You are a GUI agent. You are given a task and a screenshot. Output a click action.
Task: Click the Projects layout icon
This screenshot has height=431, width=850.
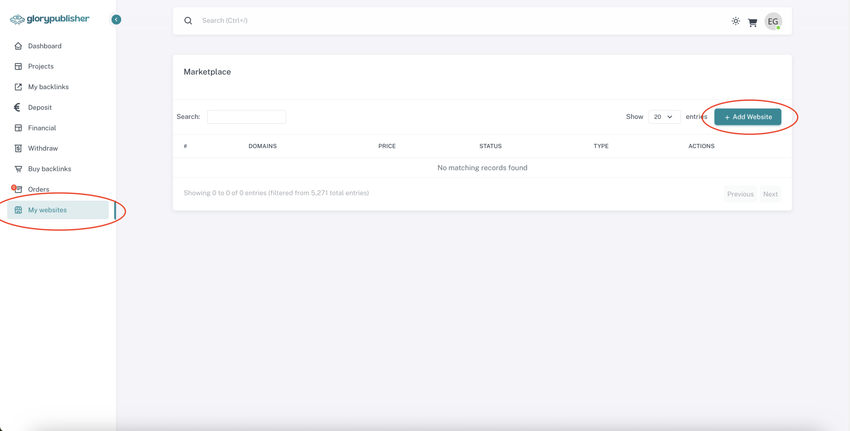[x=18, y=66]
